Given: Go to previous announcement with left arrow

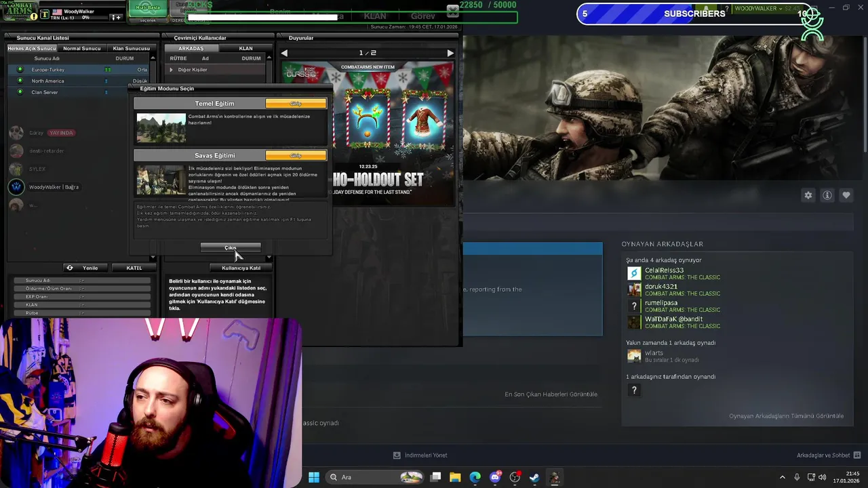Looking at the screenshot, I should pyautogui.click(x=284, y=53).
